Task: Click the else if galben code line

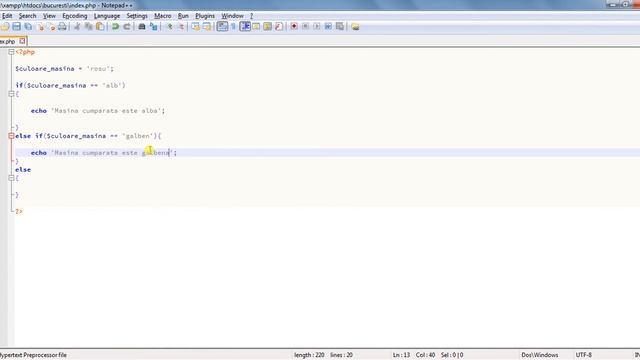Action: click(x=88, y=136)
